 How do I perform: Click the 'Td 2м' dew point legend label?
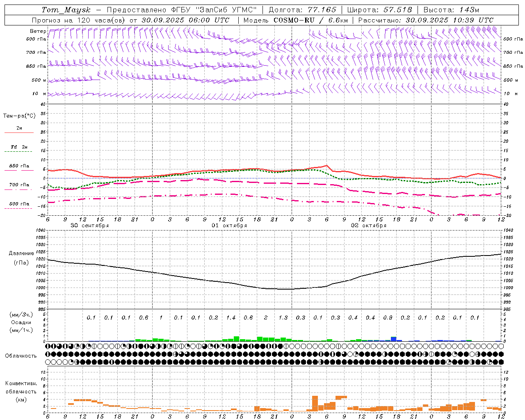click(x=19, y=147)
